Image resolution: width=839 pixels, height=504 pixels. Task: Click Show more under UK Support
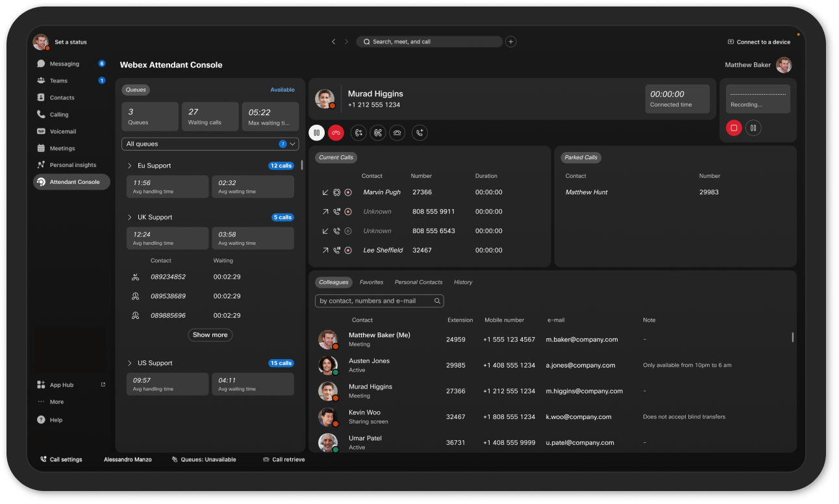[x=210, y=335]
